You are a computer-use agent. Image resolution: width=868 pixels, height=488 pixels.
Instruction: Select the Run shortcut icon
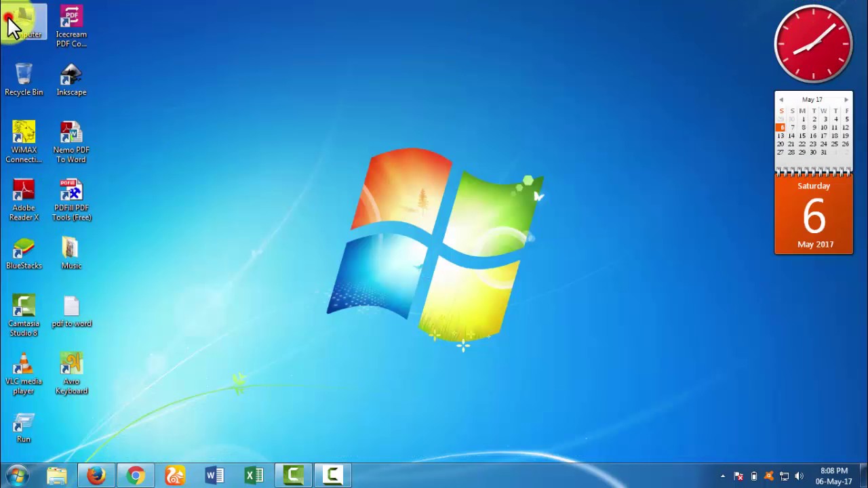24,428
